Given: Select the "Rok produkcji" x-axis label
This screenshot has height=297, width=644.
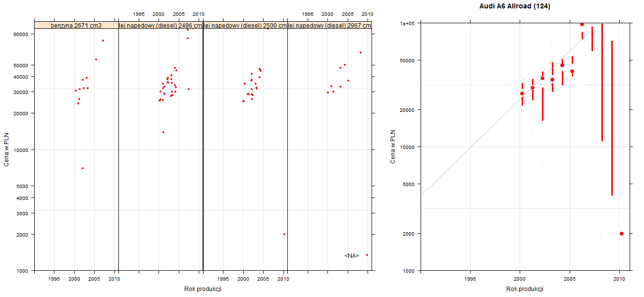Looking at the screenshot, I should click(203, 289).
